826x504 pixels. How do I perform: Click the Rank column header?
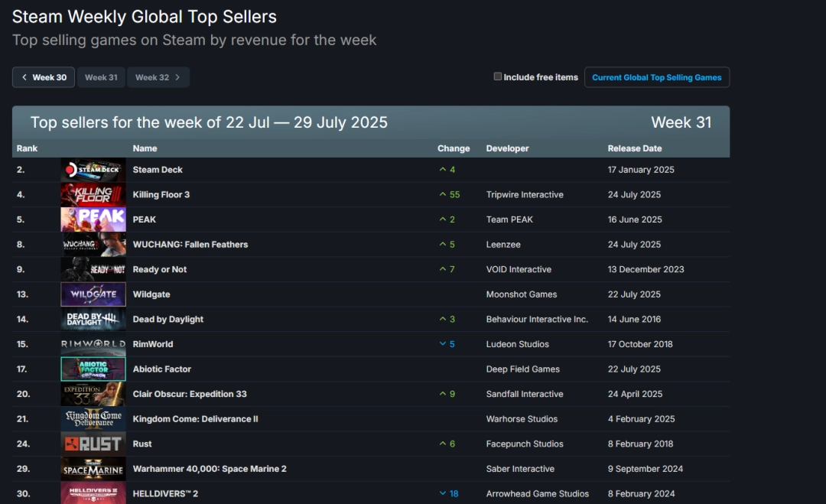27,148
